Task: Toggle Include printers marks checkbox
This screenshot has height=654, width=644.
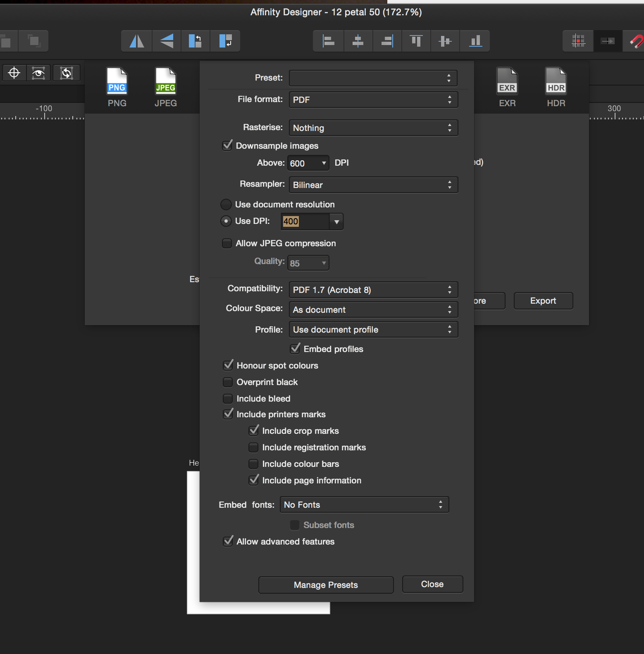Action: pyautogui.click(x=228, y=414)
